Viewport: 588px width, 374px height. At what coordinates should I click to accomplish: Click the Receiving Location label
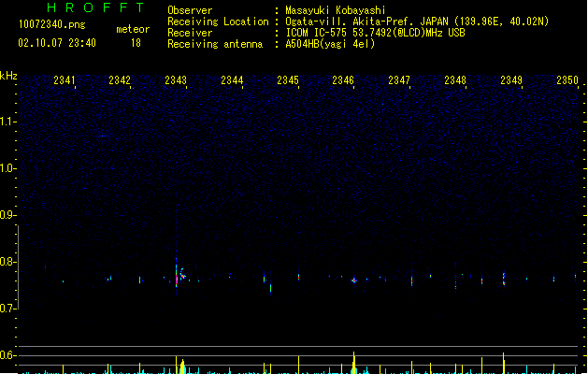[218, 22]
